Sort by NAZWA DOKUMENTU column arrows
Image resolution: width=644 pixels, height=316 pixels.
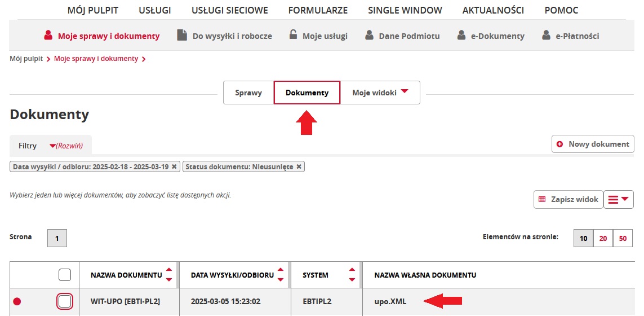169,275
